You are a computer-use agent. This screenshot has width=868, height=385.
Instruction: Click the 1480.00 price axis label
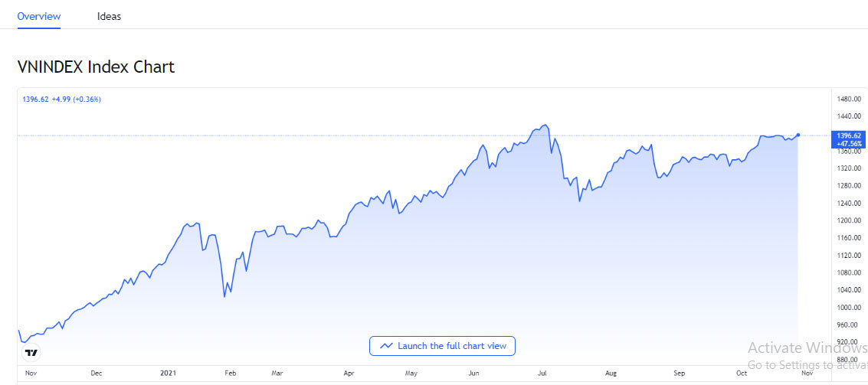pyautogui.click(x=850, y=100)
